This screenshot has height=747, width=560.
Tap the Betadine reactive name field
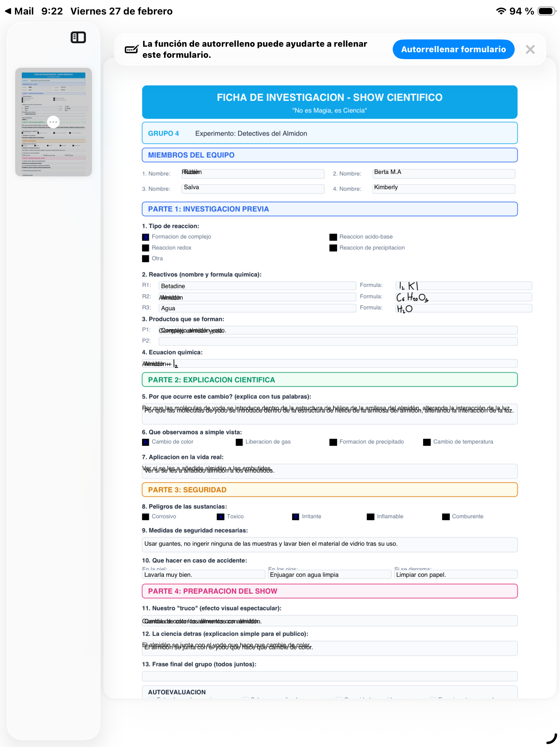click(257, 286)
